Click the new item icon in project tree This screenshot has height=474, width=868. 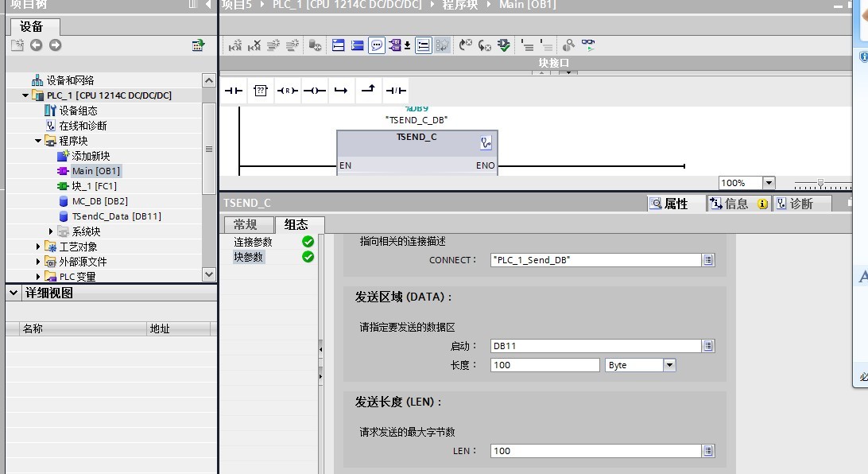pos(17,45)
